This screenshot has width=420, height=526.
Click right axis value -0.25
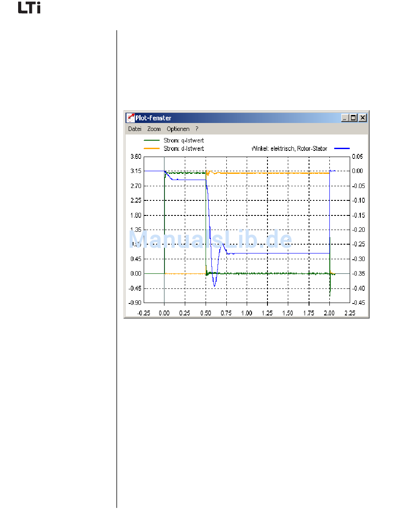tap(358, 244)
